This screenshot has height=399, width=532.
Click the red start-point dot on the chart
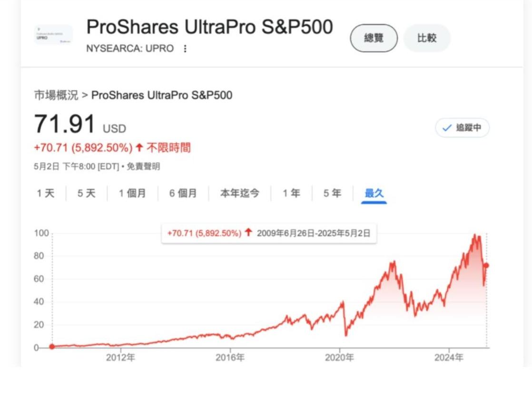52,347
